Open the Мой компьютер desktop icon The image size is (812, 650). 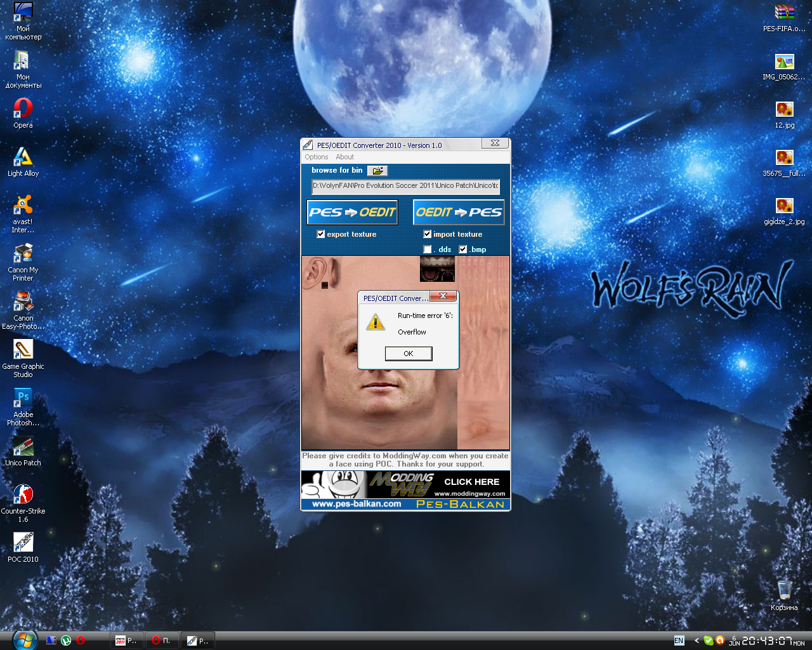pos(23,21)
